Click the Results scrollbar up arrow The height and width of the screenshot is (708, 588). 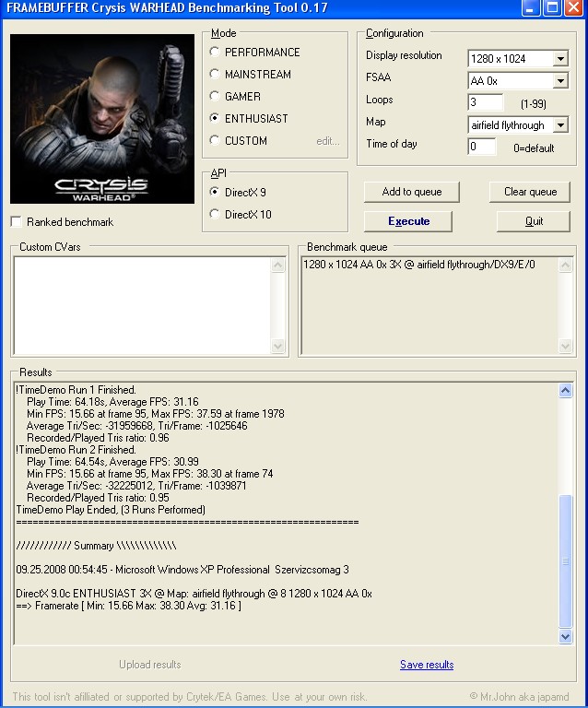tap(566, 391)
